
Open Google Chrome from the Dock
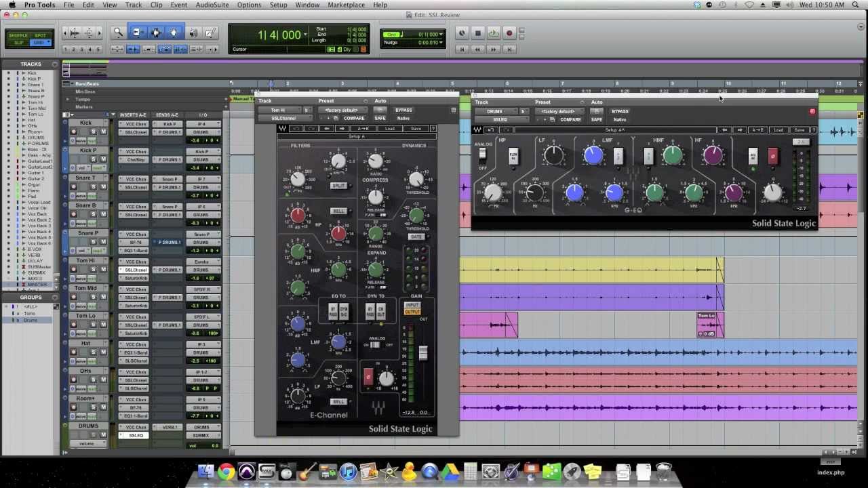point(226,471)
